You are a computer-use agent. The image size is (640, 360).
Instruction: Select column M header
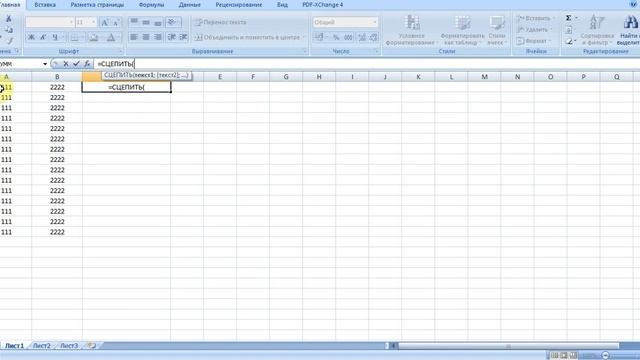484,77
